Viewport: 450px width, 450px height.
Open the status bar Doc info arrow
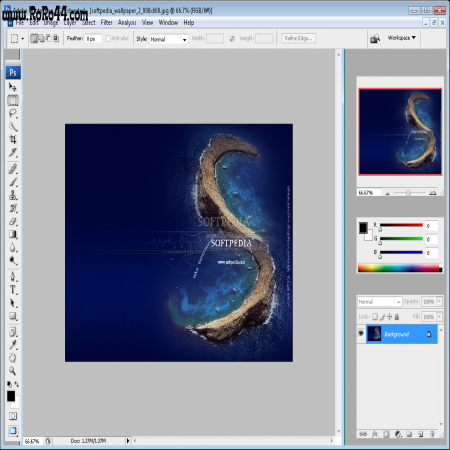[128, 441]
